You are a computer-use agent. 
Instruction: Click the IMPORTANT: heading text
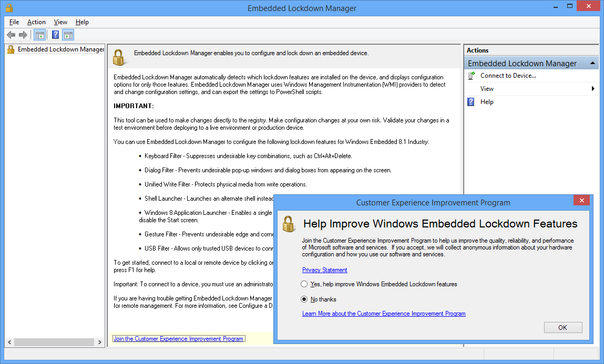(134, 106)
